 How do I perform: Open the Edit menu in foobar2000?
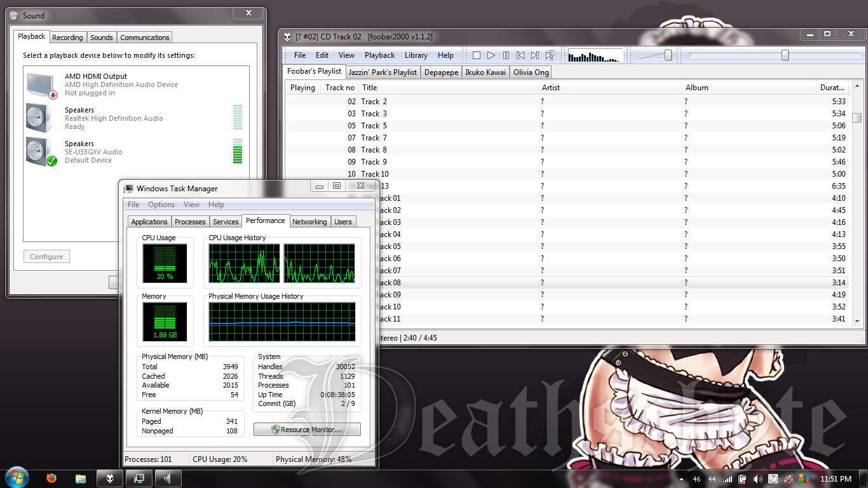(x=322, y=55)
